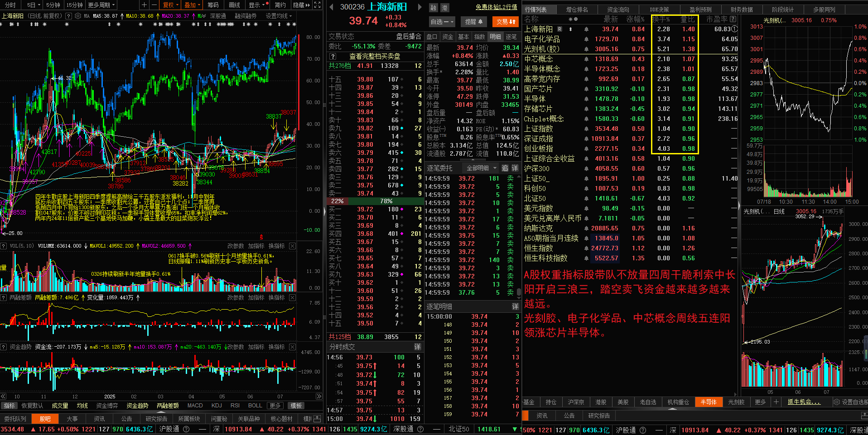The image size is (868, 435).
Task: Click the help icon beside 沪股通 in status bar
Action: 186,429
